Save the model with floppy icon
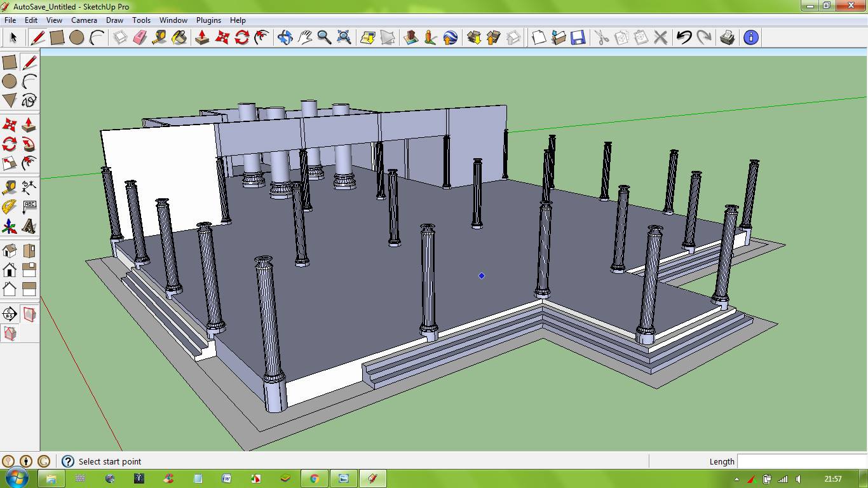868x488 pixels. [x=578, y=37]
